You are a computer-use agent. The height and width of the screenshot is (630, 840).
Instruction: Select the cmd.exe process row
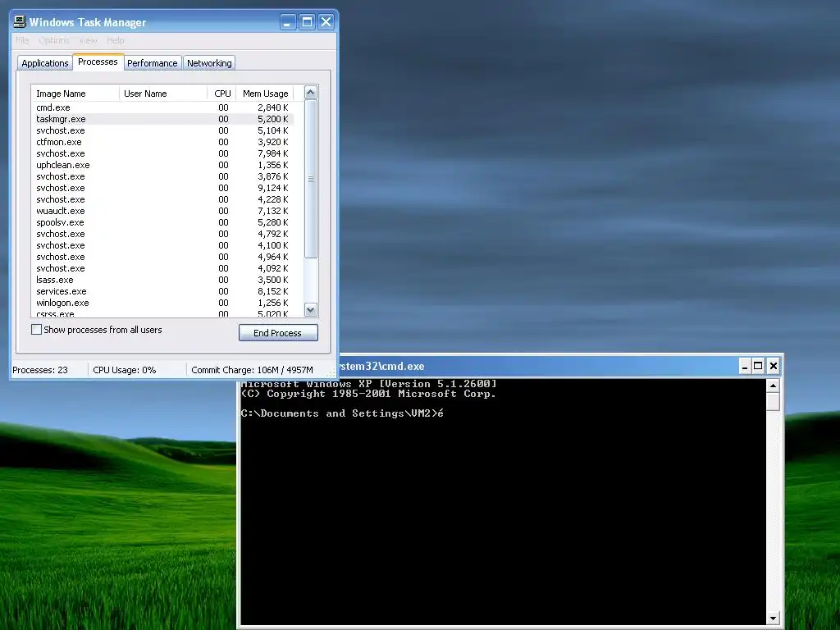coord(163,107)
